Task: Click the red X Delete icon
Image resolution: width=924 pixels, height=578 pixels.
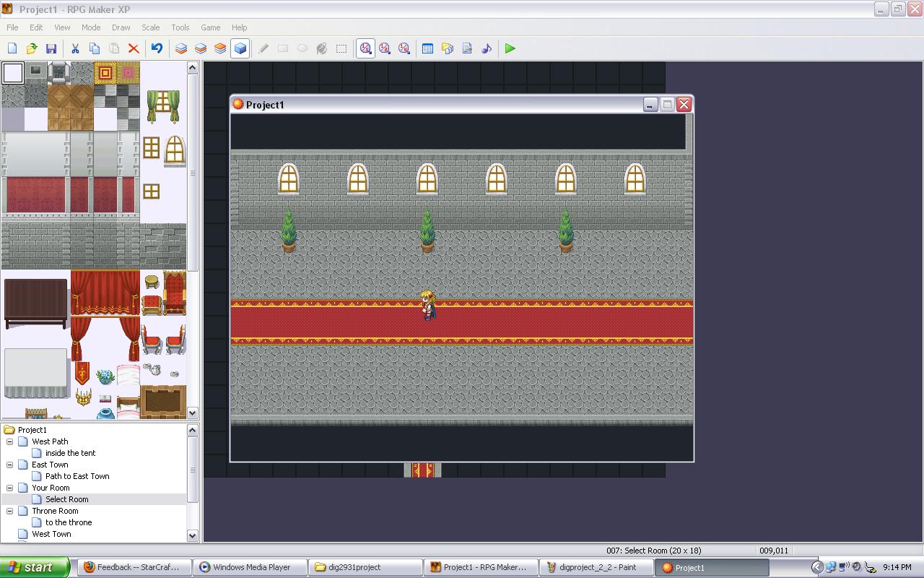Action: [134, 48]
